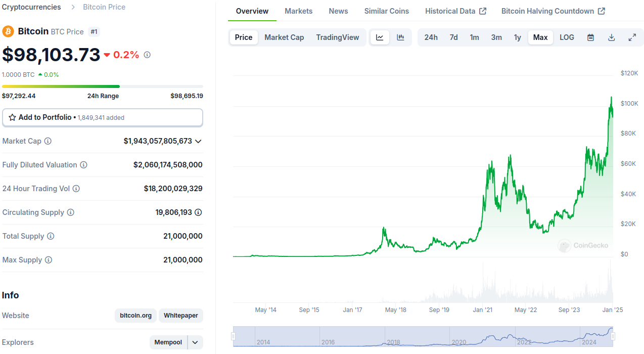Click the info icon beside the price change percentage
Image resolution: width=644 pixels, height=354 pixels.
[147, 55]
